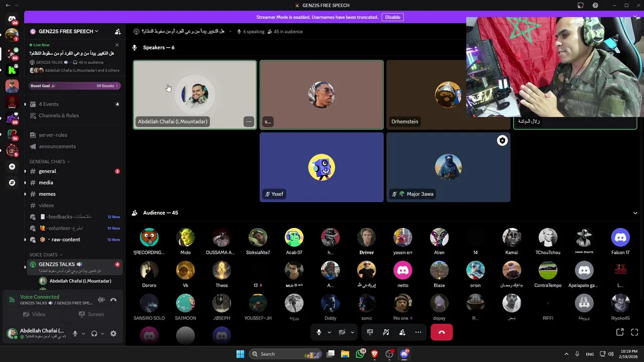This screenshot has height=362, width=644.
Task: Pop out the stage window
Action: tap(620, 332)
